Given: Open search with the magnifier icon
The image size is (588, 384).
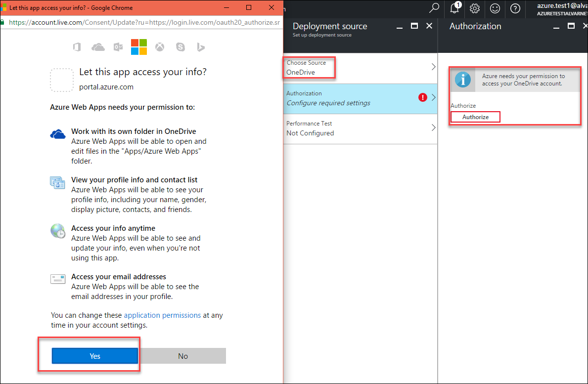Looking at the screenshot, I should (x=434, y=8).
